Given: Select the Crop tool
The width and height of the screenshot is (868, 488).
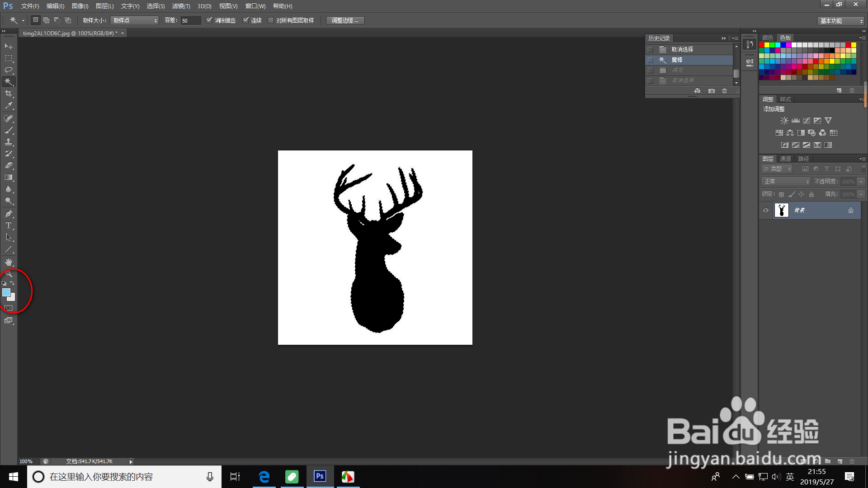Looking at the screenshot, I should tap(9, 94).
